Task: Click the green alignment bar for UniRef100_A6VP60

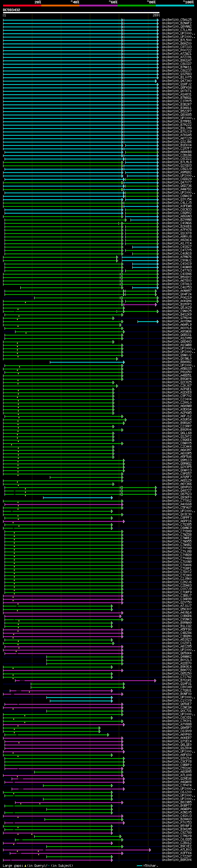Action: (x=57, y=735)
